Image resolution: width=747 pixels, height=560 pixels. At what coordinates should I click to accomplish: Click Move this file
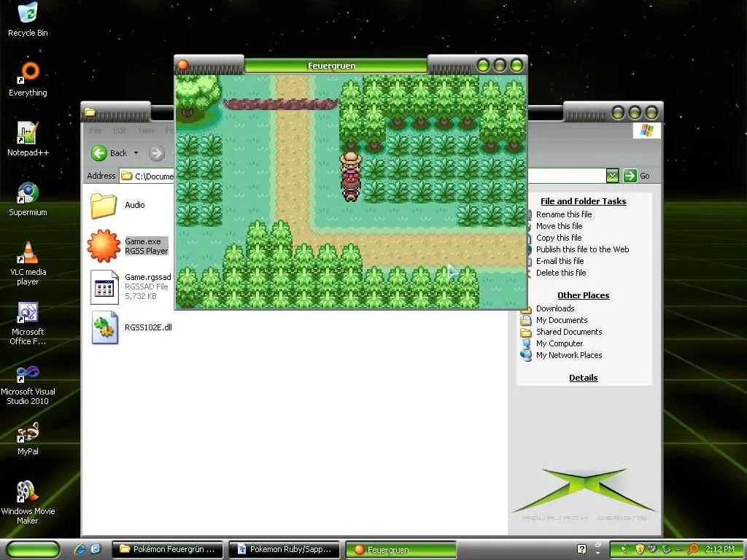coord(560,226)
